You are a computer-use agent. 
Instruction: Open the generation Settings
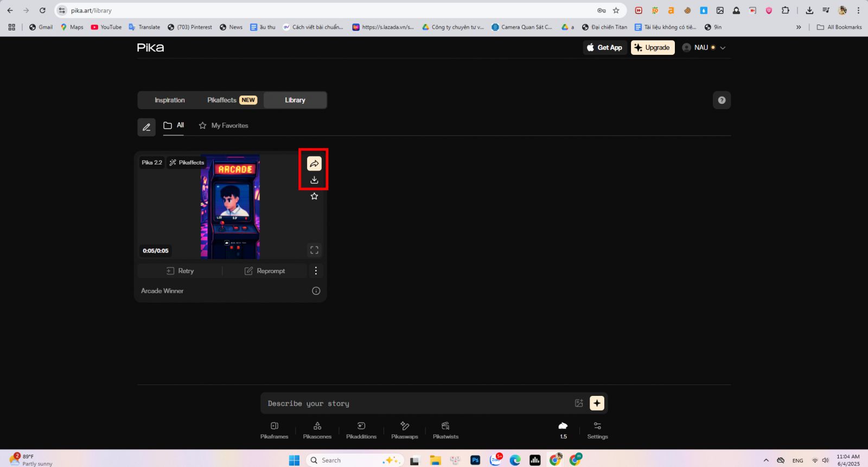coord(597,430)
